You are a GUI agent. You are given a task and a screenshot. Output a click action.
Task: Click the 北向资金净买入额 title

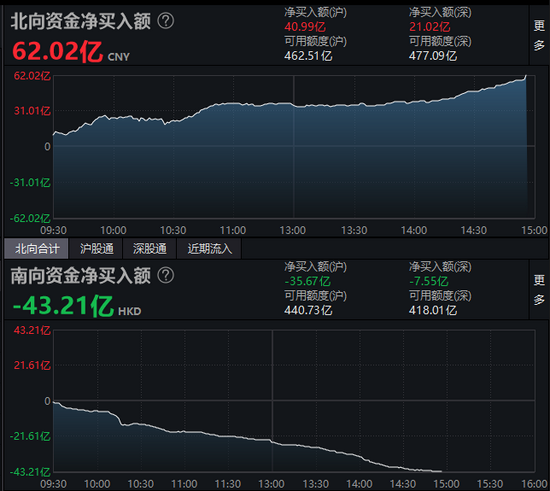(81, 21)
